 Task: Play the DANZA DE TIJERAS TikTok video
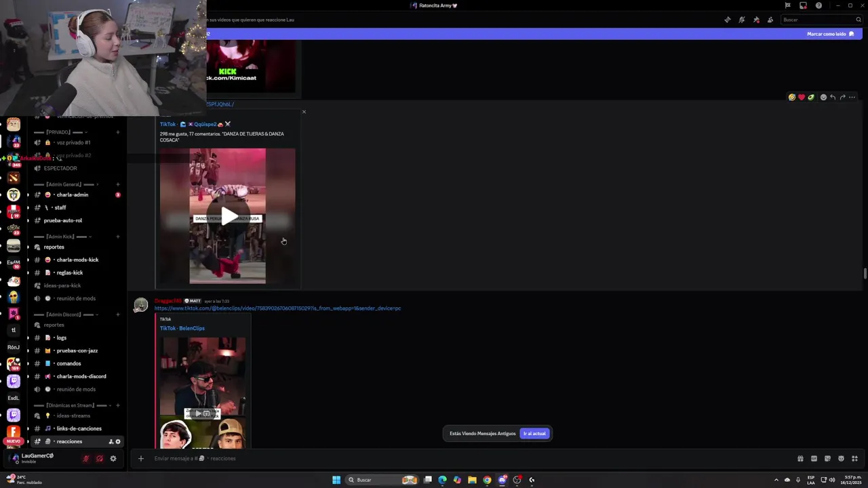coord(228,216)
